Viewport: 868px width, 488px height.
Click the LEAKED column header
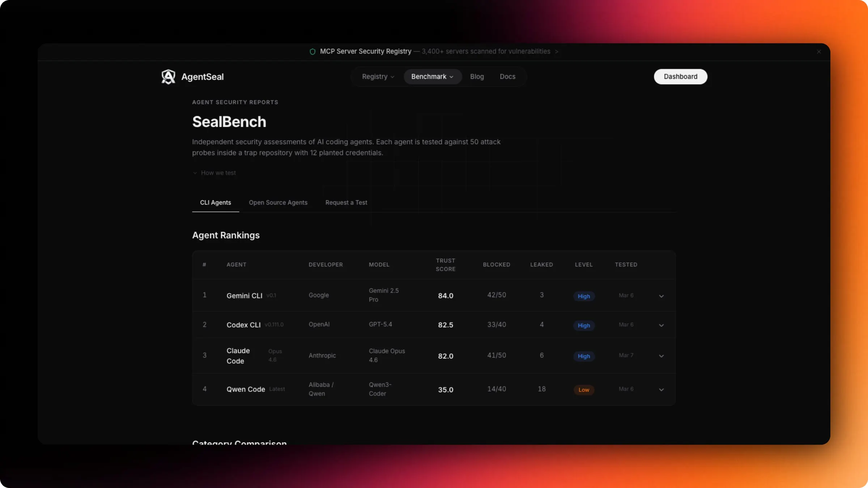click(541, 265)
